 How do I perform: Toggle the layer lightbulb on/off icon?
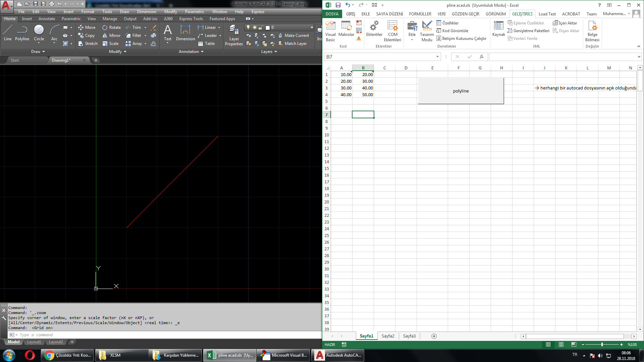[x=248, y=27]
